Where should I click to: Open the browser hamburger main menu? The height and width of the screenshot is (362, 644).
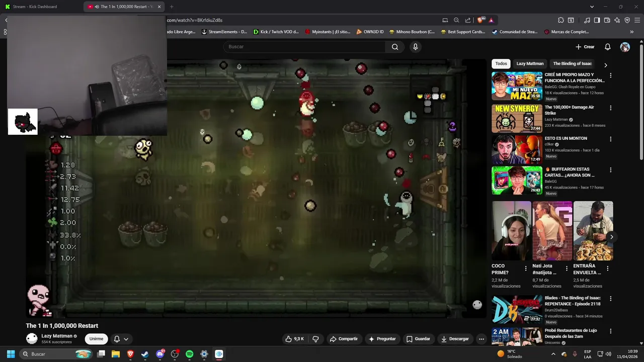[637, 20]
